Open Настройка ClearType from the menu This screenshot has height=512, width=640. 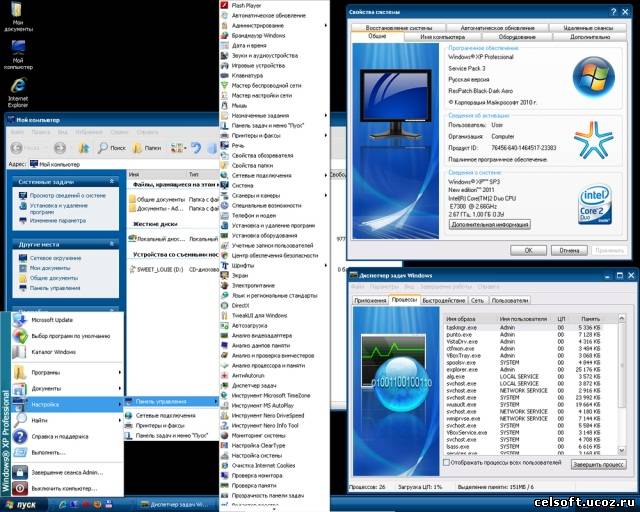point(258,445)
